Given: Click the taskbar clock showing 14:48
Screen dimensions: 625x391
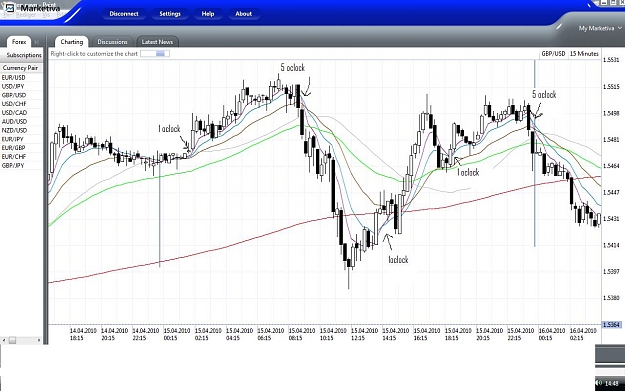Looking at the screenshot, I should click(x=612, y=384).
